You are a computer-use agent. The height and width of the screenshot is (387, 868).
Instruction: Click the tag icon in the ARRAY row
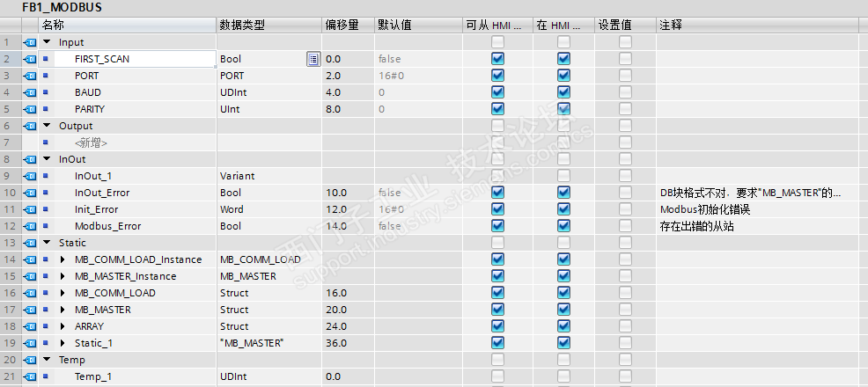(x=30, y=326)
